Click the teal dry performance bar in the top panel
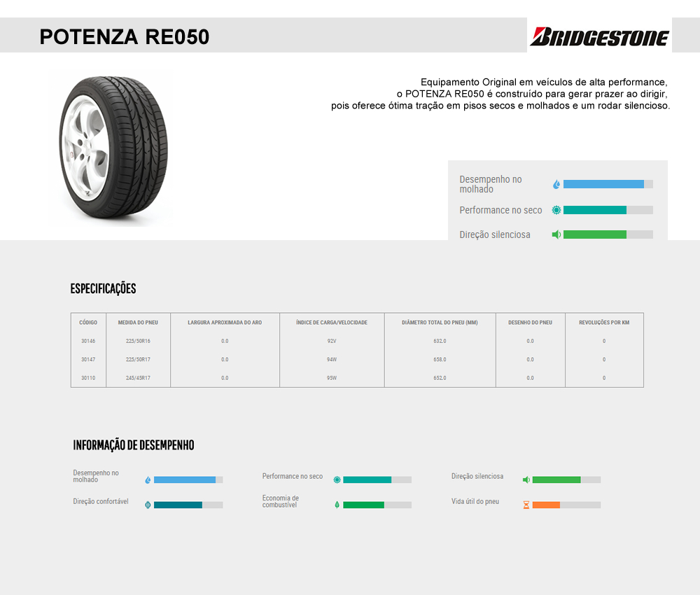This screenshot has height=595, width=700. [x=608, y=210]
